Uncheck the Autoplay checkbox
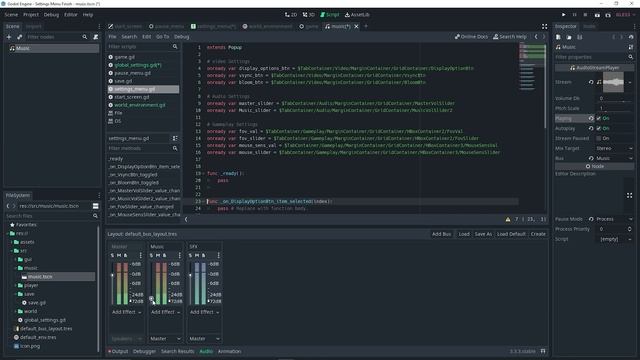The width and height of the screenshot is (640, 360). [599, 128]
